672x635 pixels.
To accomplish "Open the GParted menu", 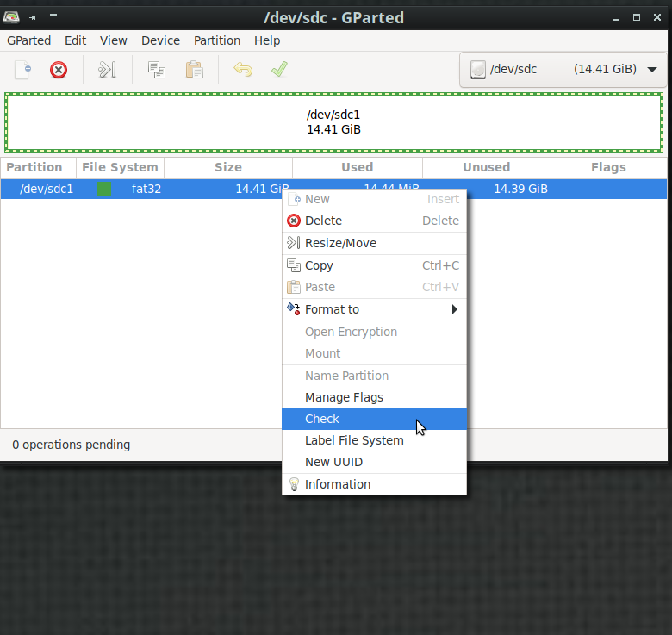I will coord(28,40).
